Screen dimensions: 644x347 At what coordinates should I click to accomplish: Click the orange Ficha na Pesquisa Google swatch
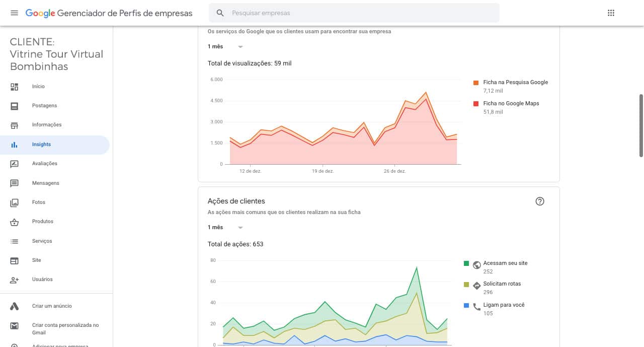pyautogui.click(x=476, y=83)
